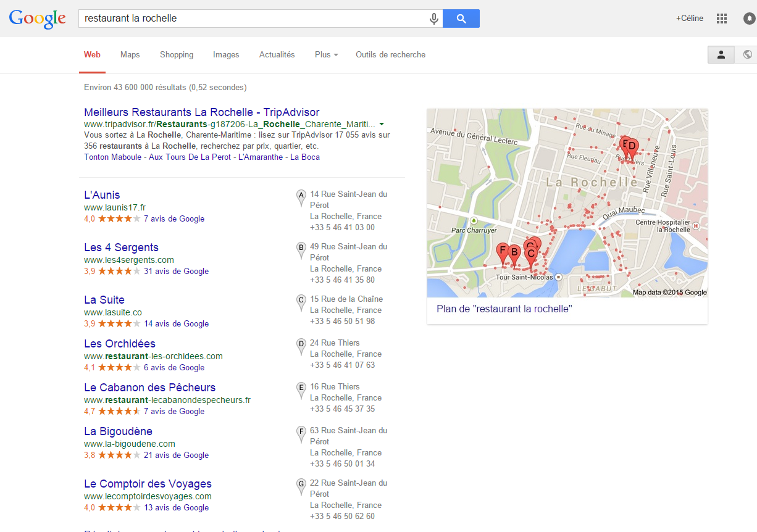Open the La Suite result
This screenshot has height=532, width=757.
point(104,300)
